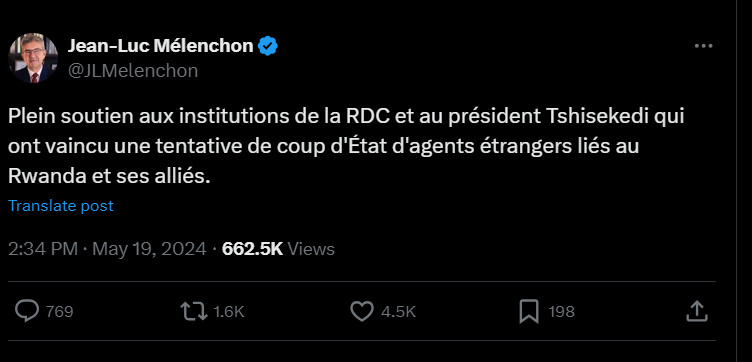The height and width of the screenshot is (362, 752).
Task: Click the Views label beside 662.5K
Action: click(x=312, y=249)
